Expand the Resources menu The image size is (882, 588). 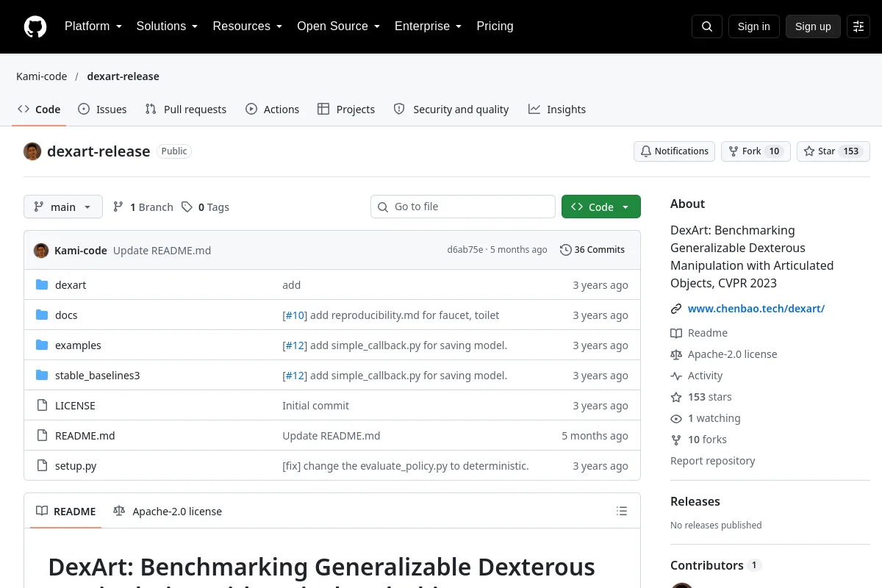tap(248, 26)
